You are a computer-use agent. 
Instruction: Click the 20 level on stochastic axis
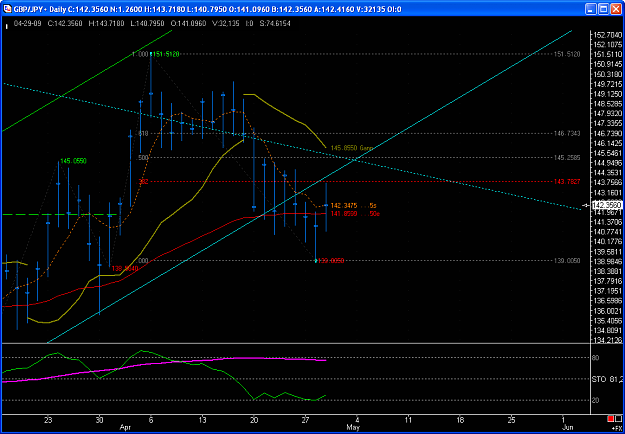point(596,401)
